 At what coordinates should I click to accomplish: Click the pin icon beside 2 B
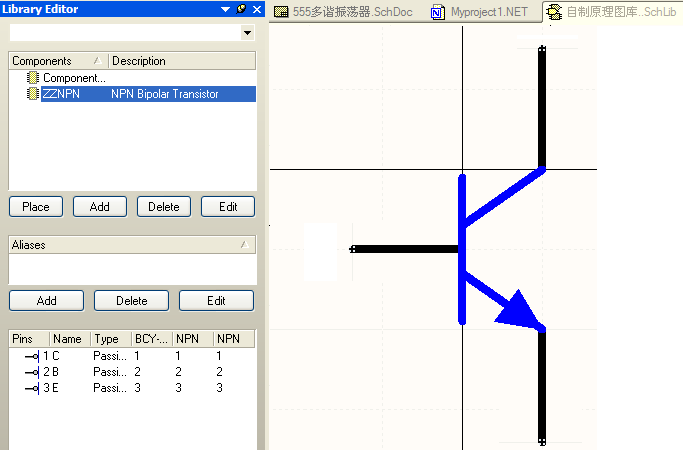32,372
